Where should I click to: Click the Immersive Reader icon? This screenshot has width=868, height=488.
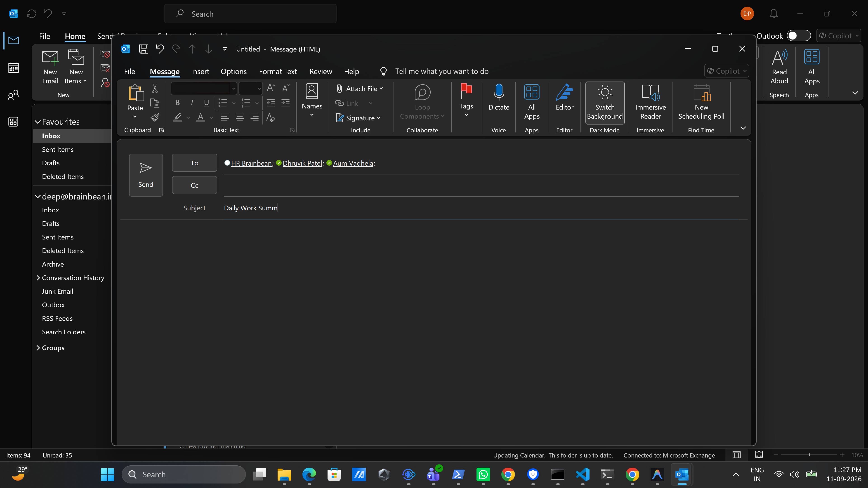650,92
